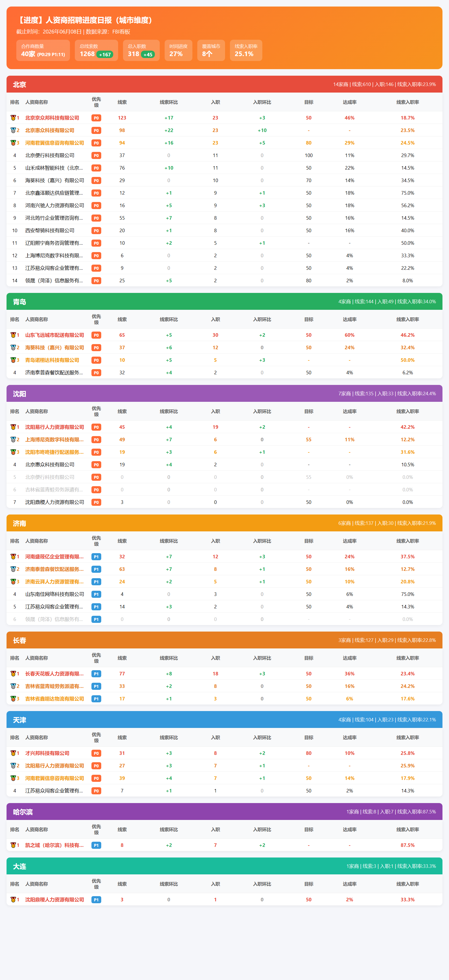The image size is (449, 980).
Task: Click the 线索环比 column header in 北京 table
Action: (x=169, y=102)
